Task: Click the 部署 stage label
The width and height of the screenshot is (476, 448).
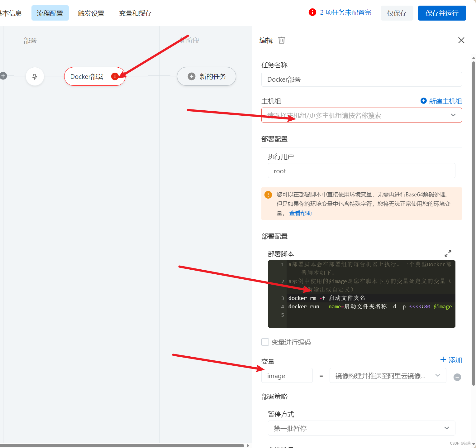Action: (30, 41)
